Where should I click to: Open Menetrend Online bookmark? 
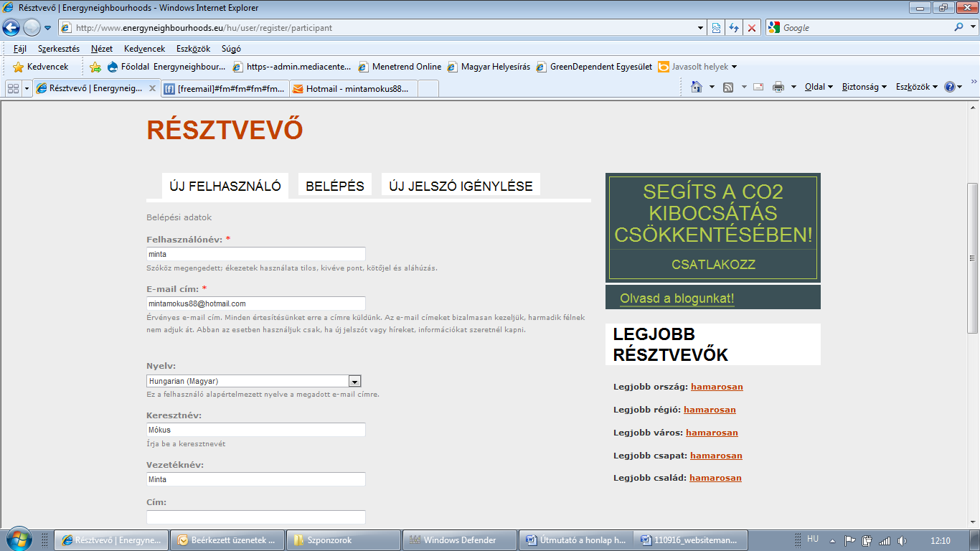pyautogui.click(x=400, y=67)
